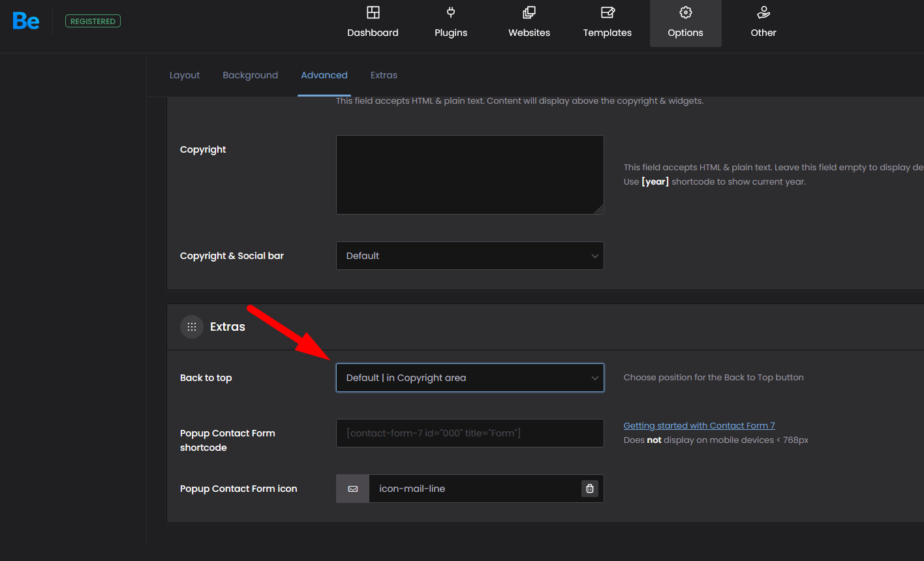The height and width of the screenshot is (561, 924).
Task: Focus the Popup Contact Form shortcode field
Action: click(470, 433)
